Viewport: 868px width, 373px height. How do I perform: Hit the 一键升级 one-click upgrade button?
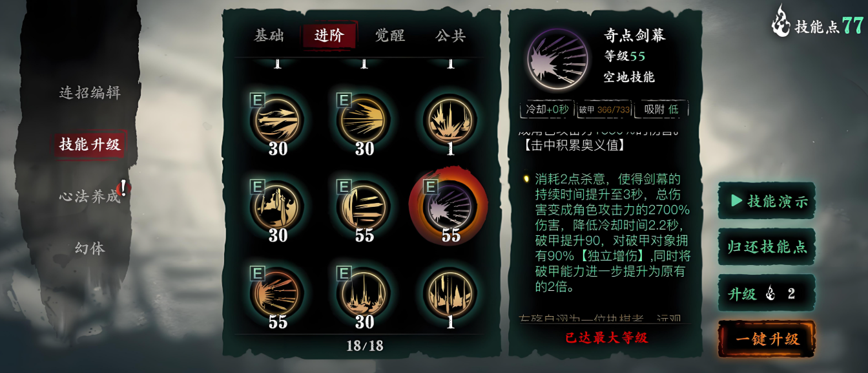click(767, 339)
